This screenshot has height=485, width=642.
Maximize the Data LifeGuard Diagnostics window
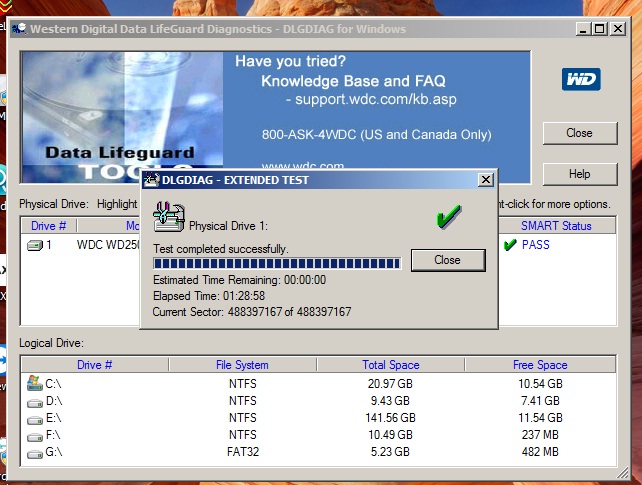click(x=600, y=29)
